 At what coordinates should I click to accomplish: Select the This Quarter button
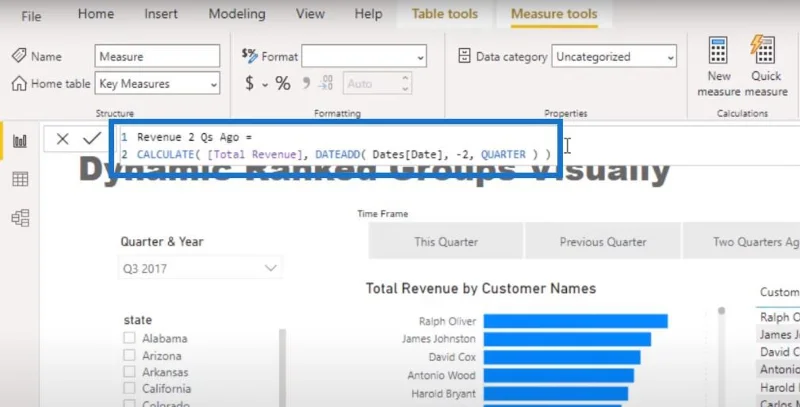click(x=446, y=241)
